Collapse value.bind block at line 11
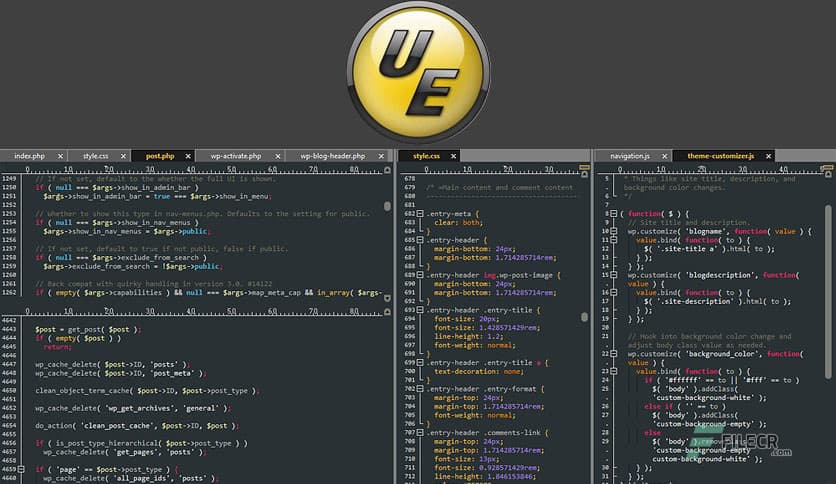Image resolution: width=836 pixels, height=484 pixels. (x=614, y=240)
